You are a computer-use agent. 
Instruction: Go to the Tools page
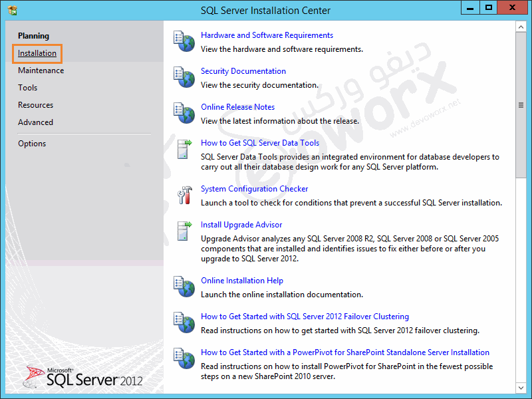(27, 88)
